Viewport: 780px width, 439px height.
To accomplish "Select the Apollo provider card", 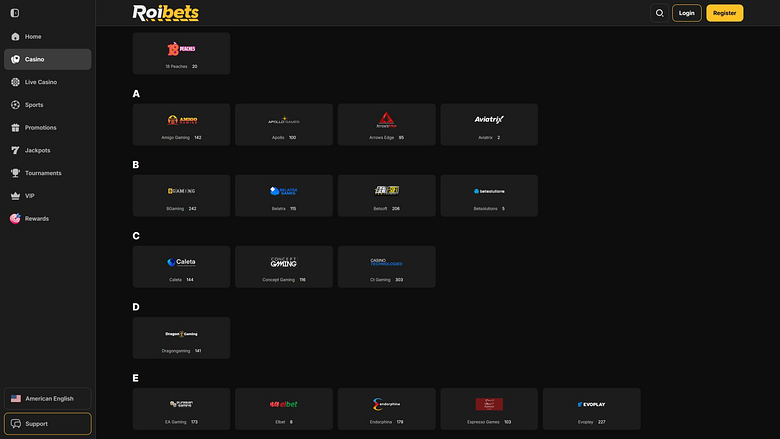I will pyautogui.click(x=284, y=125).
